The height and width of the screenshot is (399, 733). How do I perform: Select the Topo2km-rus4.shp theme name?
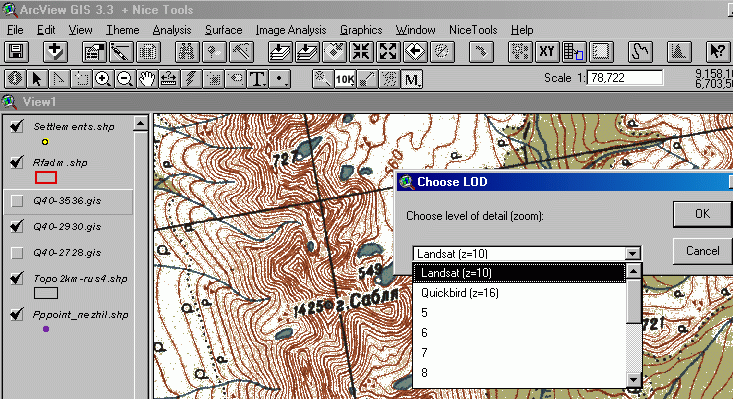pos(80,279)
